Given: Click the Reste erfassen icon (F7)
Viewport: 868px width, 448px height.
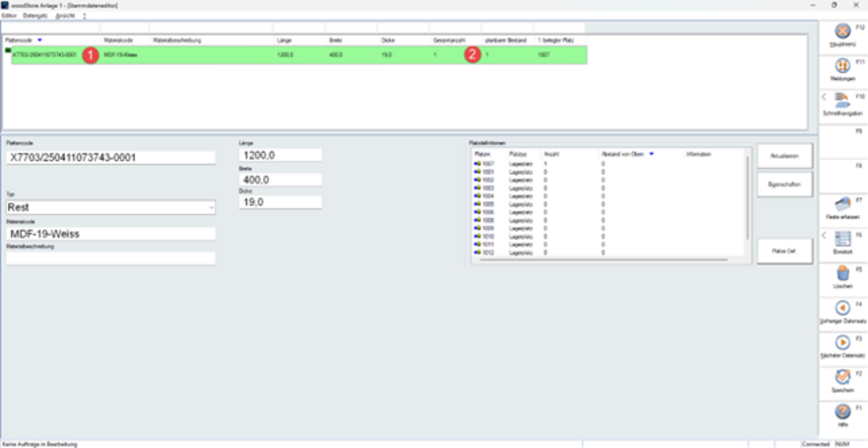Looking at the screenshot, I should pyautogui.click(x=842, y=204).
